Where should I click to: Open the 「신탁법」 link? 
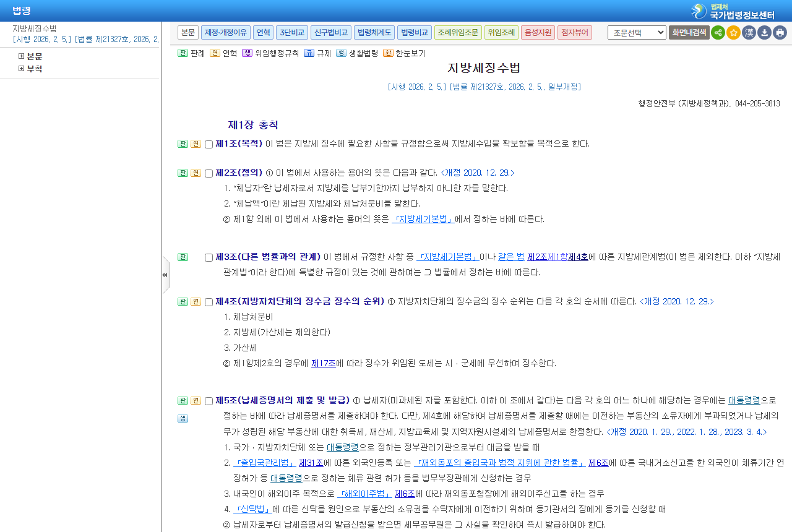click(x=252, y=508)
